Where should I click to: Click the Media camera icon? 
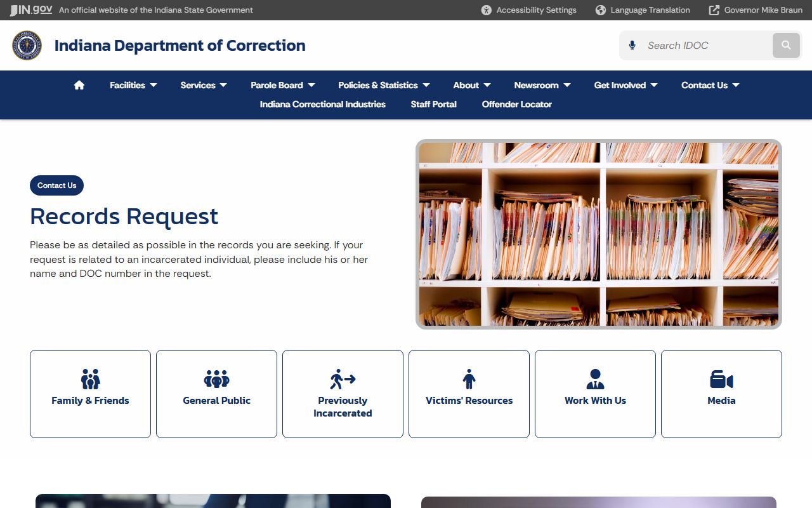click(x=721, y=380)
